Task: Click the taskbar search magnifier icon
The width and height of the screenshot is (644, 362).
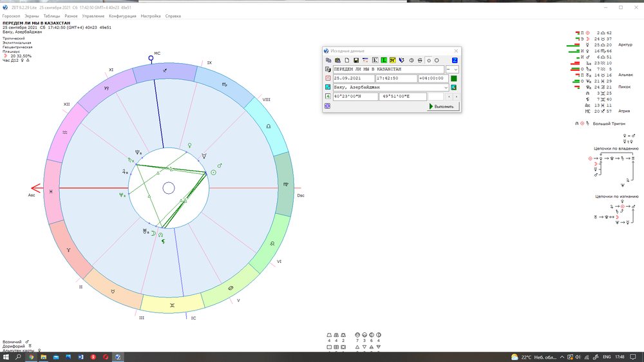Action: (18, 357)
